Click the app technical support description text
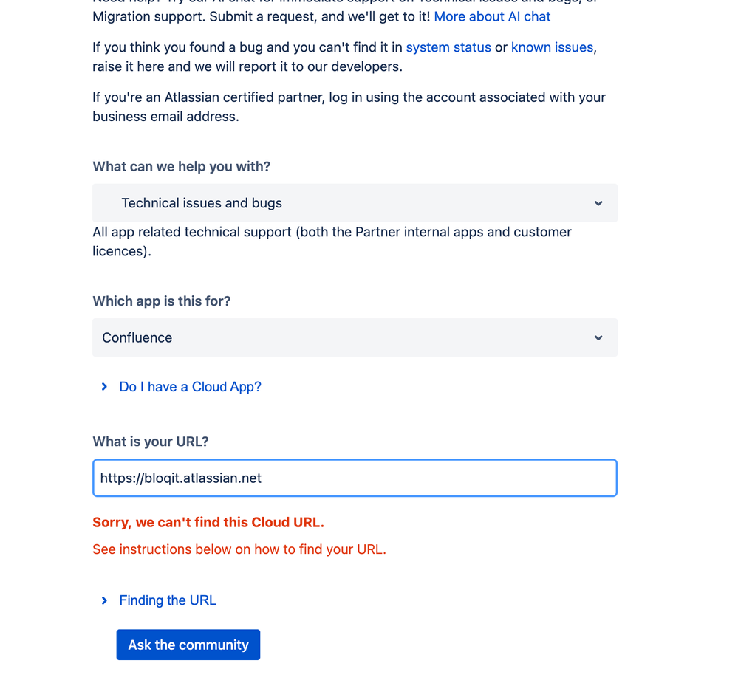738x700 pixels. 332,241
